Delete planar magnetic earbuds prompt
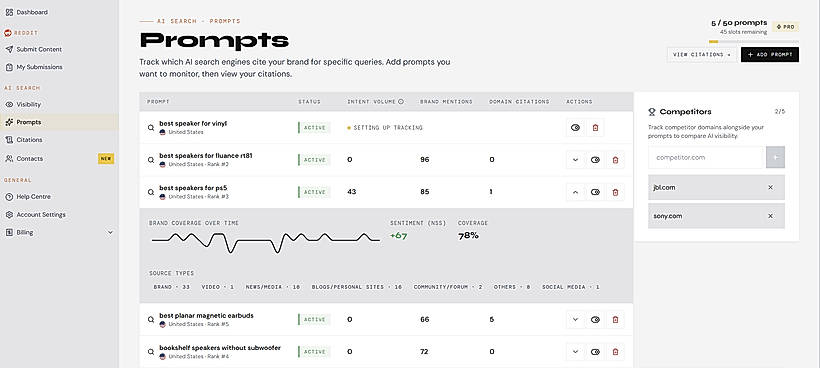The image size is (820, 368). pyautogui.click(x=615, y=319)
